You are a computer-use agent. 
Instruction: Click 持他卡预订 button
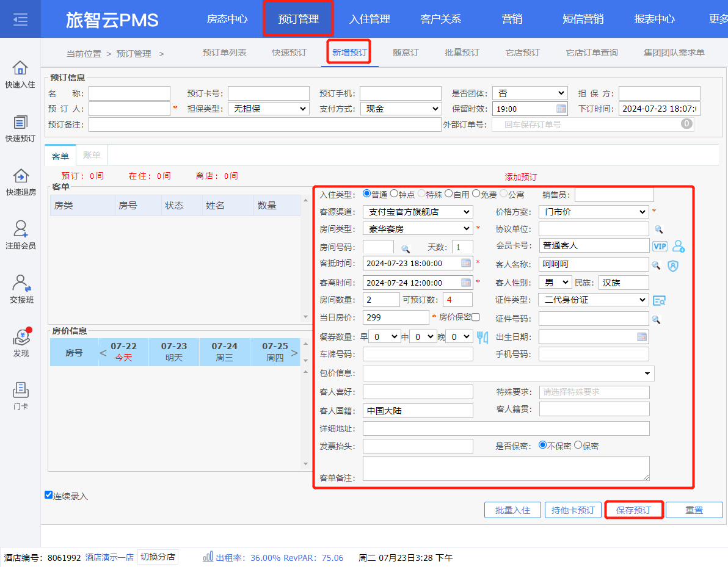(x=573, y=510)
